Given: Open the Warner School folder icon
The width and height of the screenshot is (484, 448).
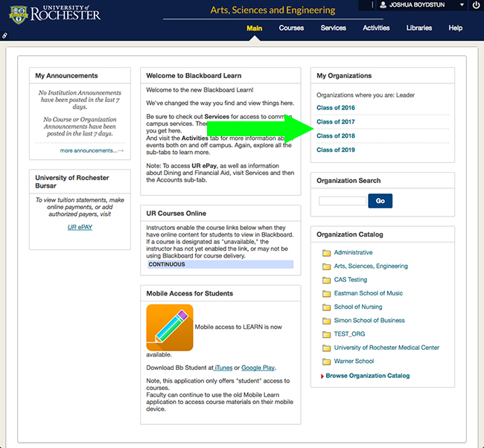Looking at the screenshot, I should pyautogui.click(x=326, y=362).
